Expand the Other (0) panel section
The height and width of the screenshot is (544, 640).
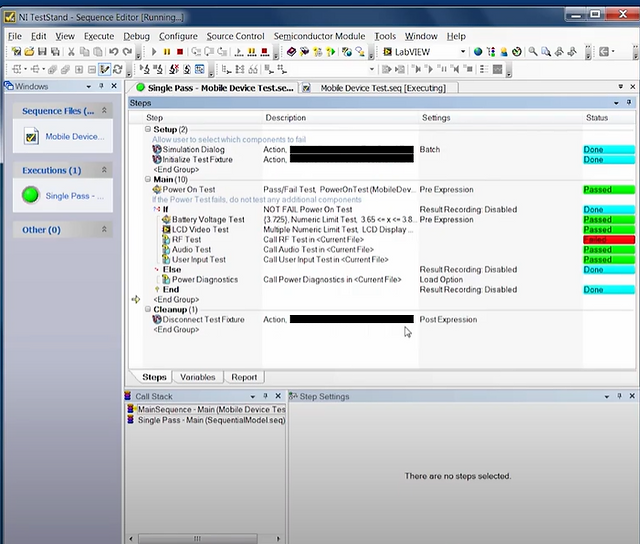pyautogui.click(x=104, y=229)
